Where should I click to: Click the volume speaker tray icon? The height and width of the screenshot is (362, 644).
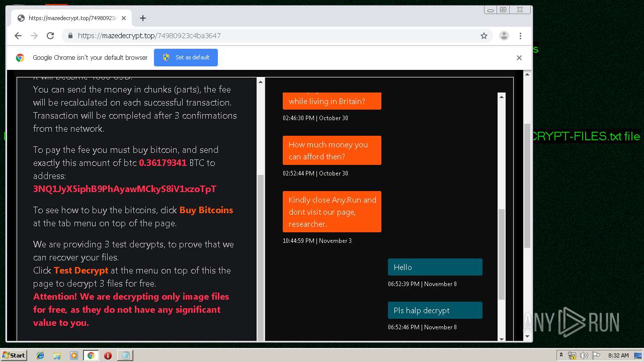[x=583, y=355]
